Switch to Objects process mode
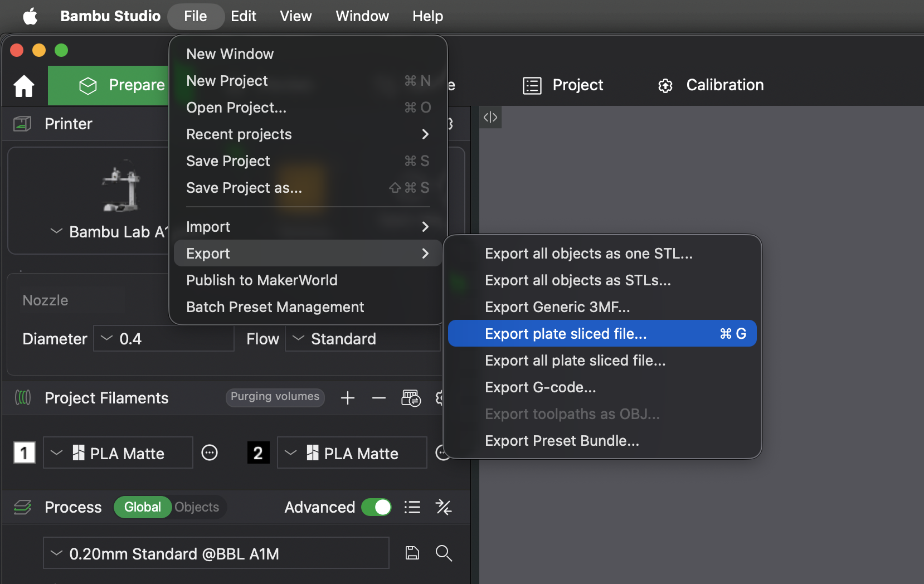This screenshot has height=584, width=924. pyautogui.click(x=197, y=507)
